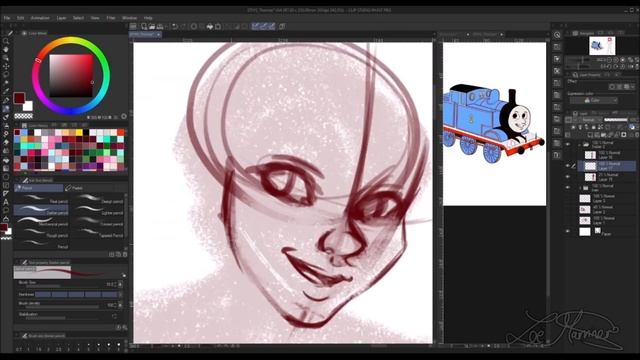The width and height of the screenshot is (640, 360).
Task: Click the Save icon in command bar
Action: pyautogui.click(x=160, y=27)
